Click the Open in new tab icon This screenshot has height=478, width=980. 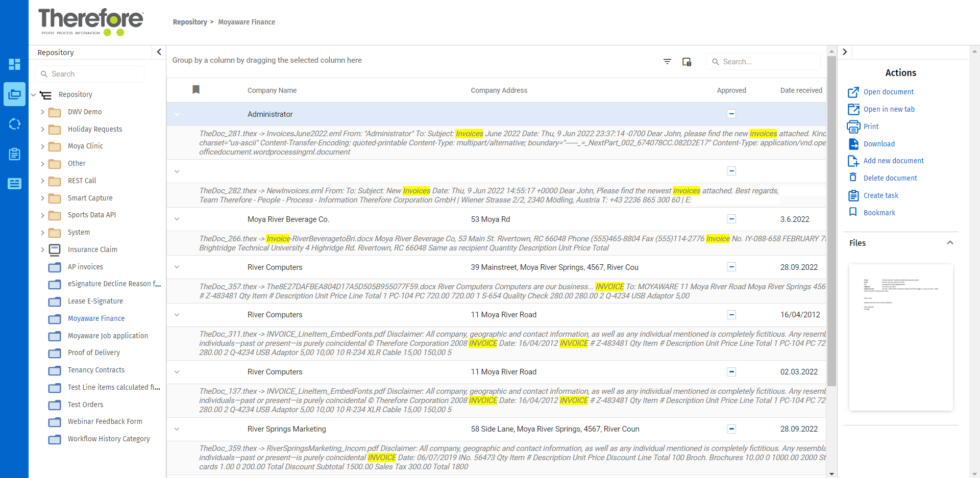pyautogui.click(x=853, y=109)
